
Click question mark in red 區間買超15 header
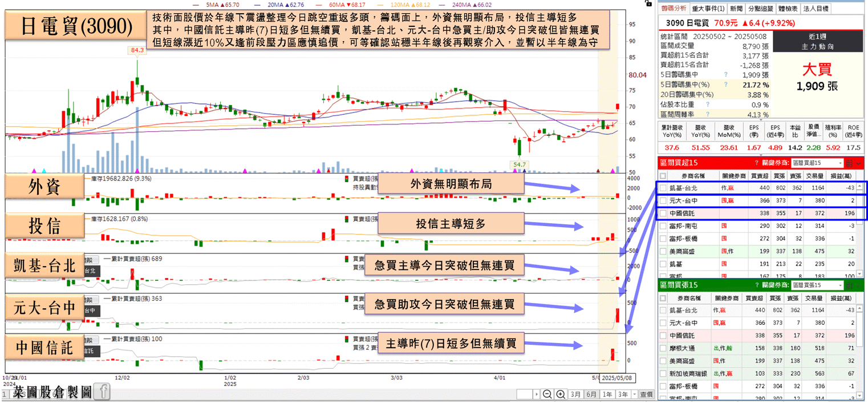point(757,163)
